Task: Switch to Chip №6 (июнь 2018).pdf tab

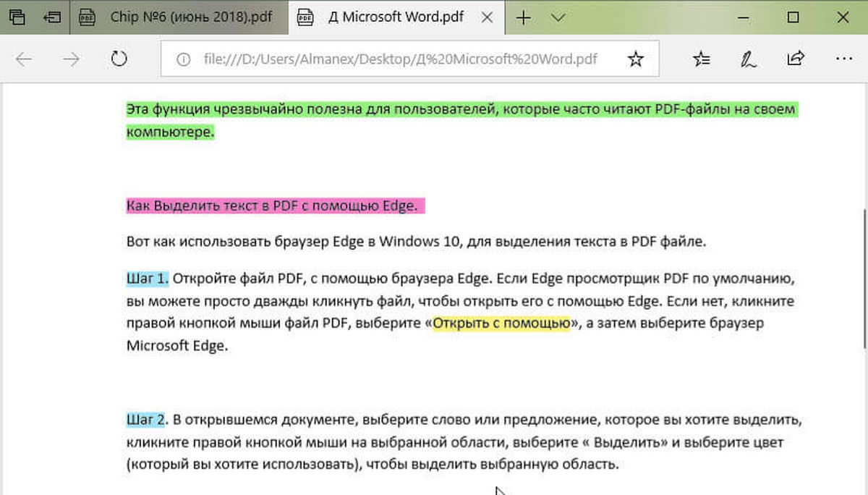Action: (181, 17)
